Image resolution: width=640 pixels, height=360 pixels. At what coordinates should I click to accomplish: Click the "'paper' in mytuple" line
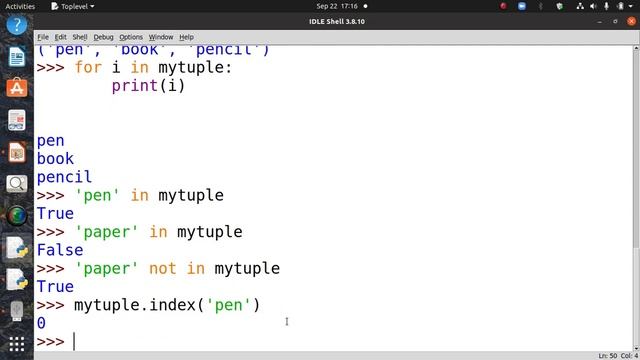(158, 232)
